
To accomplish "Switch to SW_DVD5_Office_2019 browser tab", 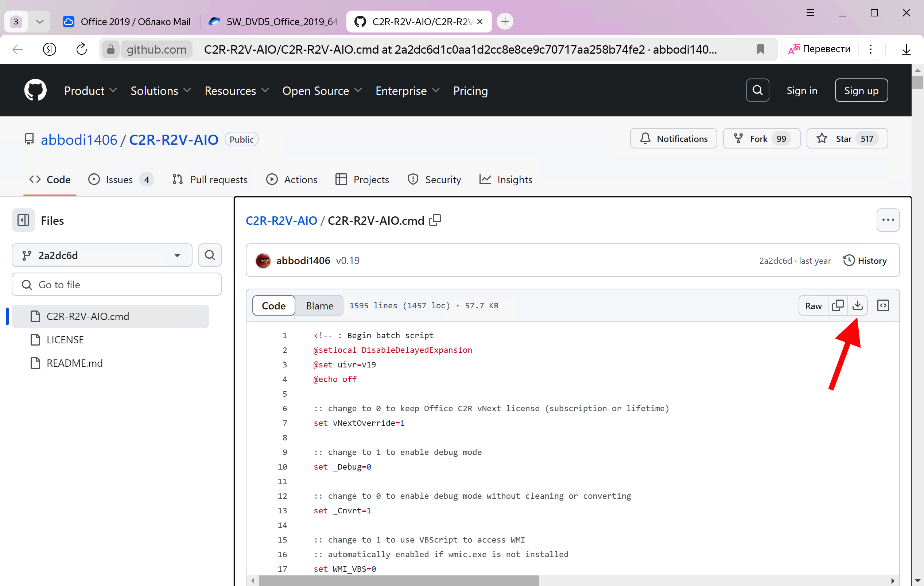I will (x=273, y=22).
